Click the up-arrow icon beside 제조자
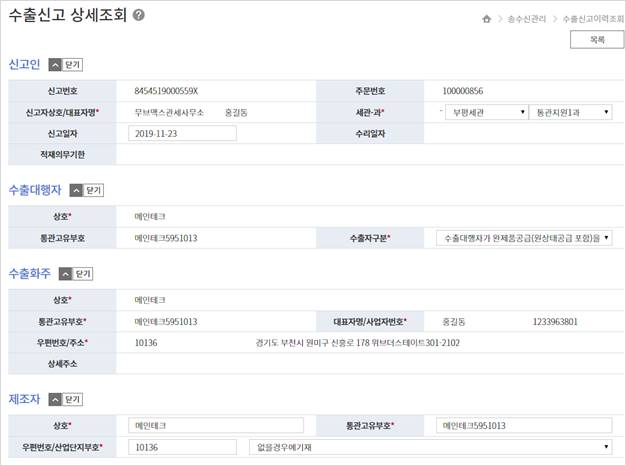This screenshot has height=466, width=626. click(x=55, y=399)
